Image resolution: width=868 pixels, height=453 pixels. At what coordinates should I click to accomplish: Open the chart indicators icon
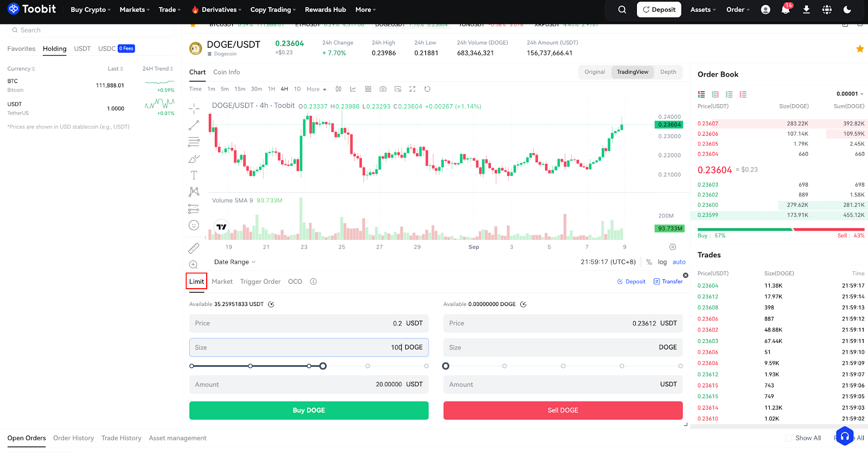coord(353,89)
